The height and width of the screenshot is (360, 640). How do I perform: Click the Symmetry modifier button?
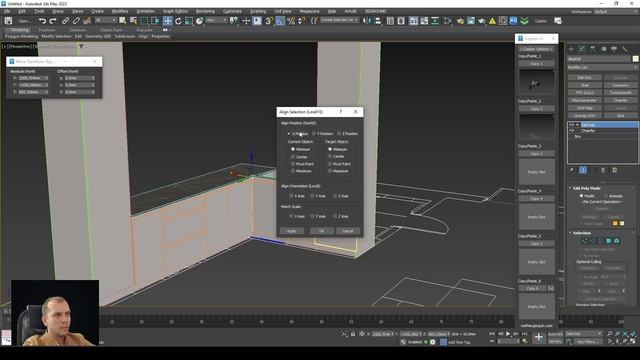[x=620, y=85]
